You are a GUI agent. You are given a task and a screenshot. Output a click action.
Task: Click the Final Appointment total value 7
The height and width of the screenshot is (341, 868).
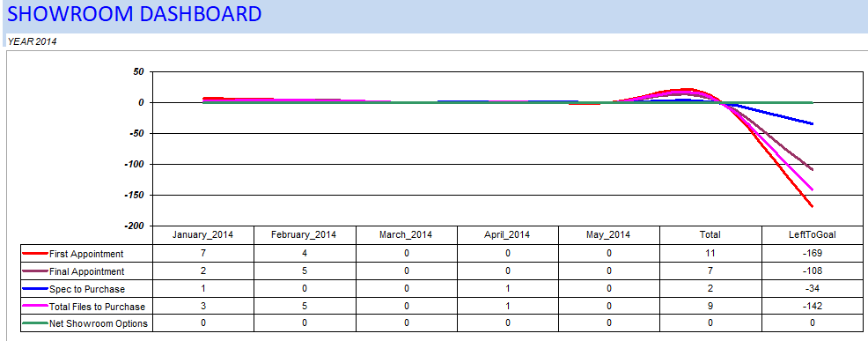coord(710,271)
